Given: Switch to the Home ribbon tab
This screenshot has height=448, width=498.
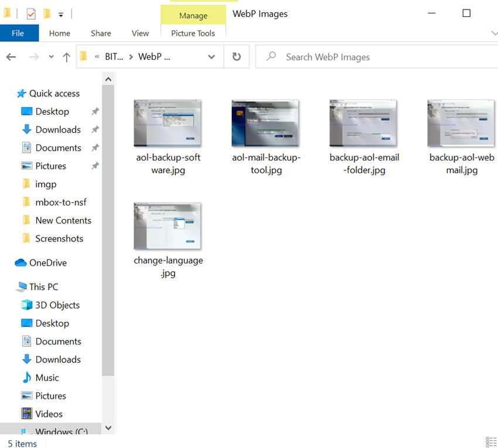Looking at the screenshot, I should pyautogui.click(x=59, y=33).
